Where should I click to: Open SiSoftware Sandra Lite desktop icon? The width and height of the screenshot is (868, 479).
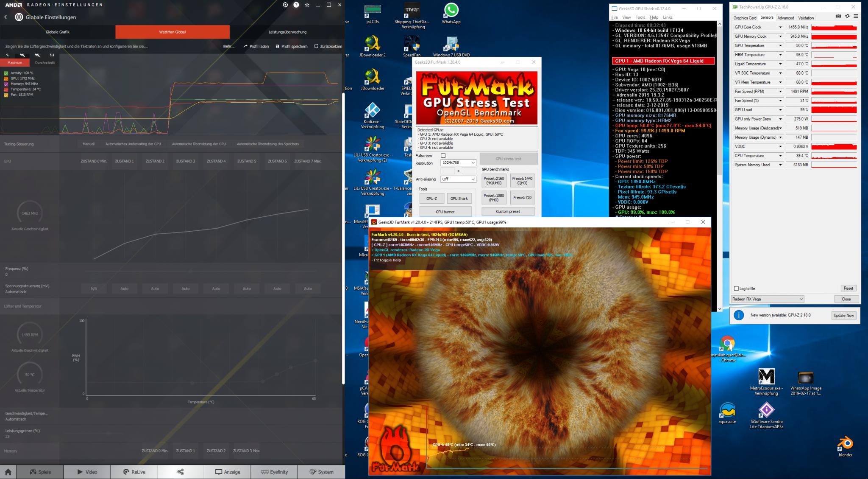click(766, 415)
